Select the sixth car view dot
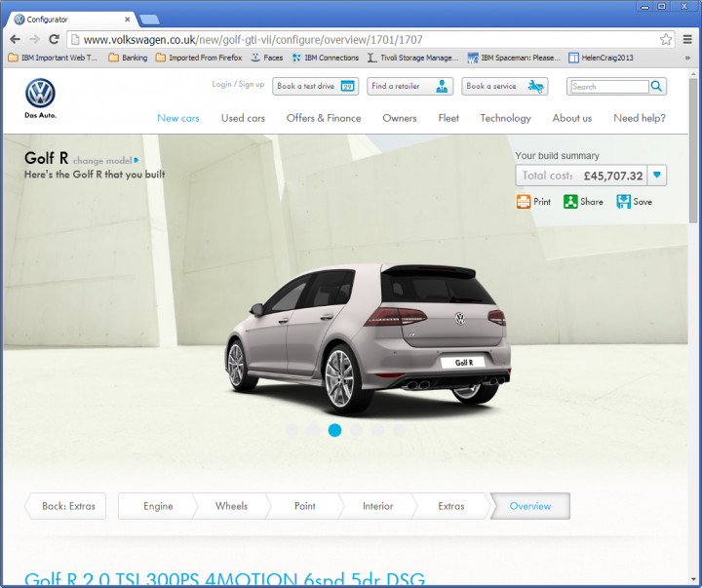 (x=400, y=430)
